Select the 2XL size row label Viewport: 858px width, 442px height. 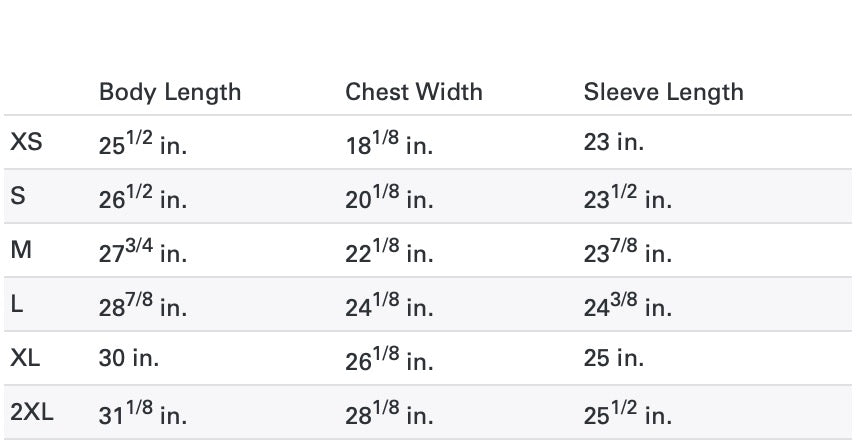point(31,412)
